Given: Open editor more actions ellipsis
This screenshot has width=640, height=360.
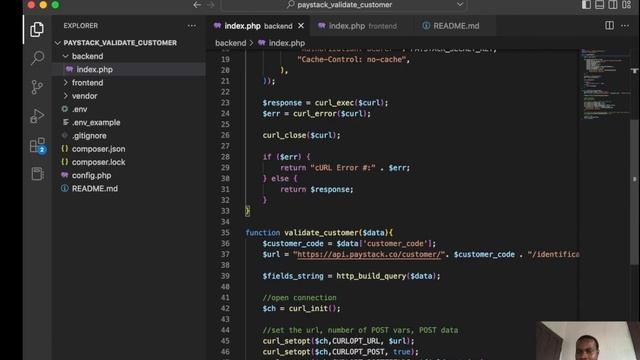Looking at the screenshot, I should pos(624,26).
